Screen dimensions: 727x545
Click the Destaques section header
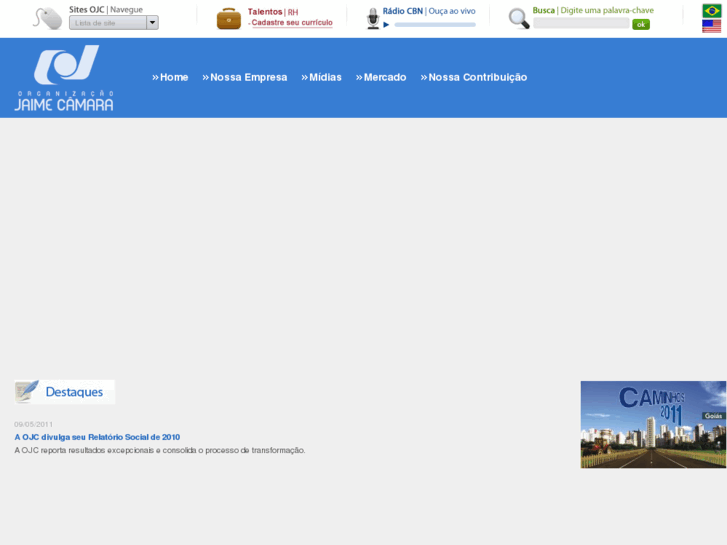64,392
